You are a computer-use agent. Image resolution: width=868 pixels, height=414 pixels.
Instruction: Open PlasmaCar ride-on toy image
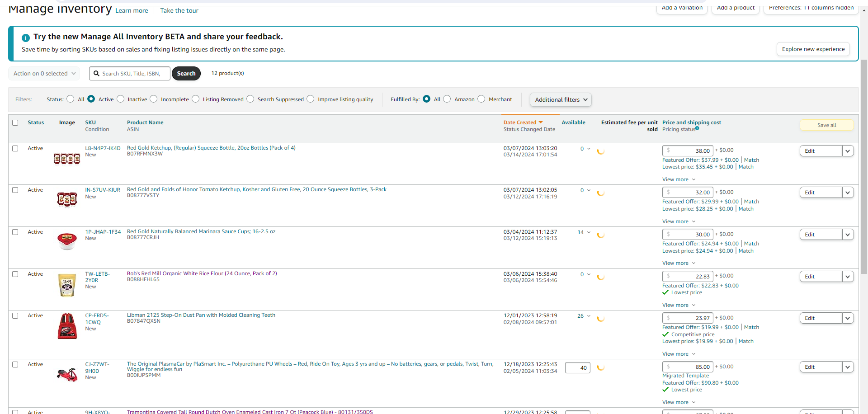pyautogui.click(x=67, y=375)
